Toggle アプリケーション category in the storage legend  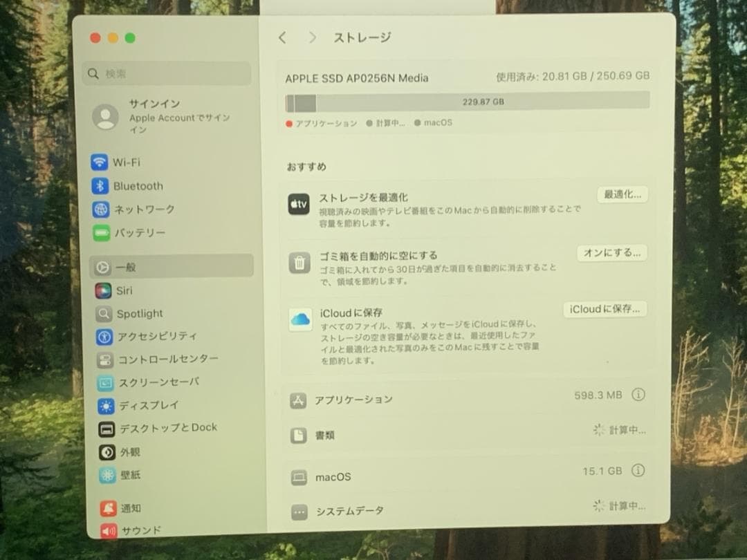pyautogui.click(x=326, y=124)
